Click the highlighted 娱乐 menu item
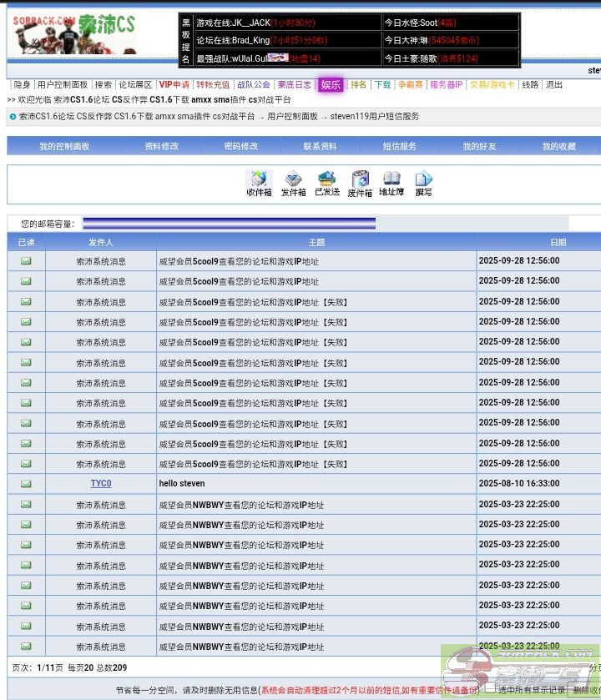The width and height of the screenshot is (601, 700). pyautogui.click(x=331, y=85)
